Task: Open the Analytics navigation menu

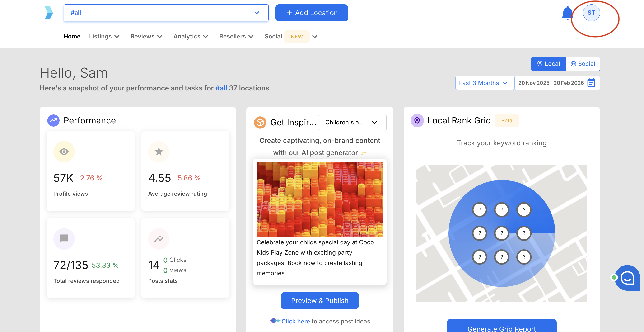Action: [x=191, y=37]
